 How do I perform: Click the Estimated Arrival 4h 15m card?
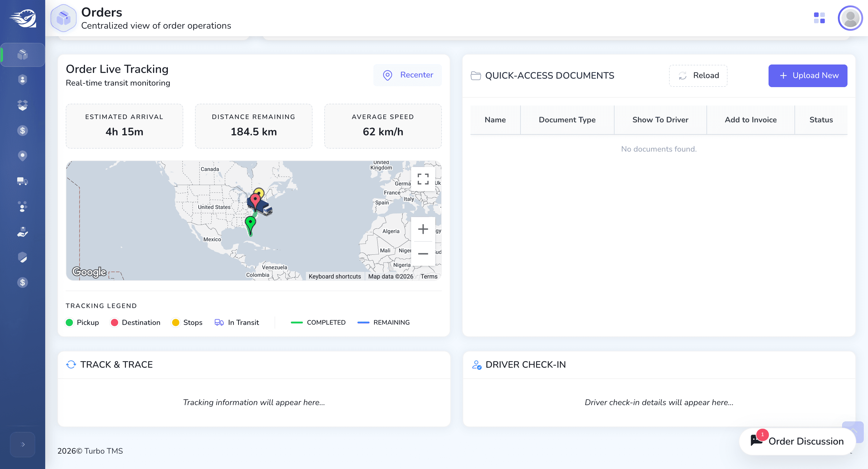coord(124,126)
